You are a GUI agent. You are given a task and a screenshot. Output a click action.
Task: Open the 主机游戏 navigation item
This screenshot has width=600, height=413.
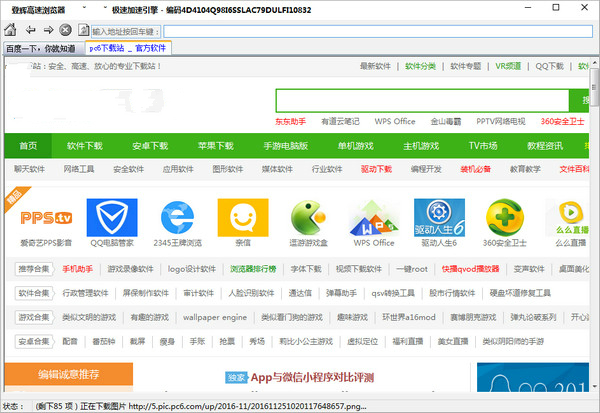pos(421,146)
